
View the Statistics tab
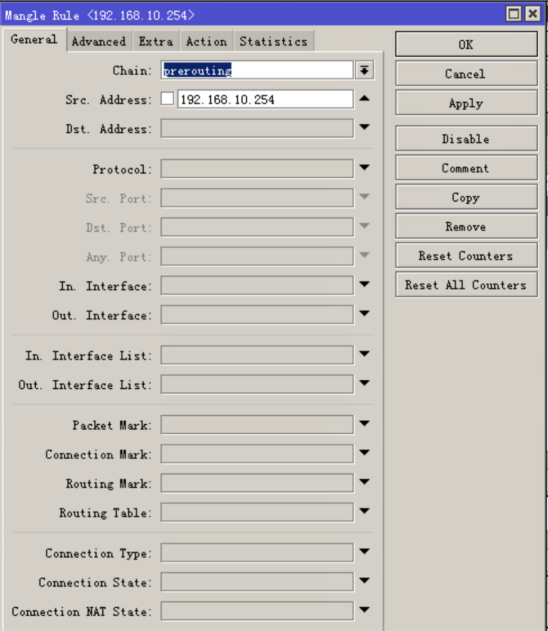(x=274, y=41)
